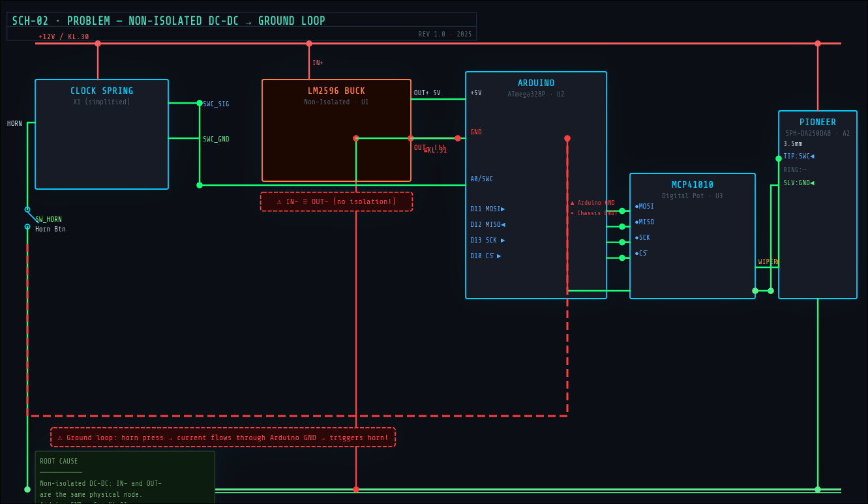The height and width of the screenshot is (504, 868).
Task: Select the LM2596 BUCK converter block
Action: point(336,130)
